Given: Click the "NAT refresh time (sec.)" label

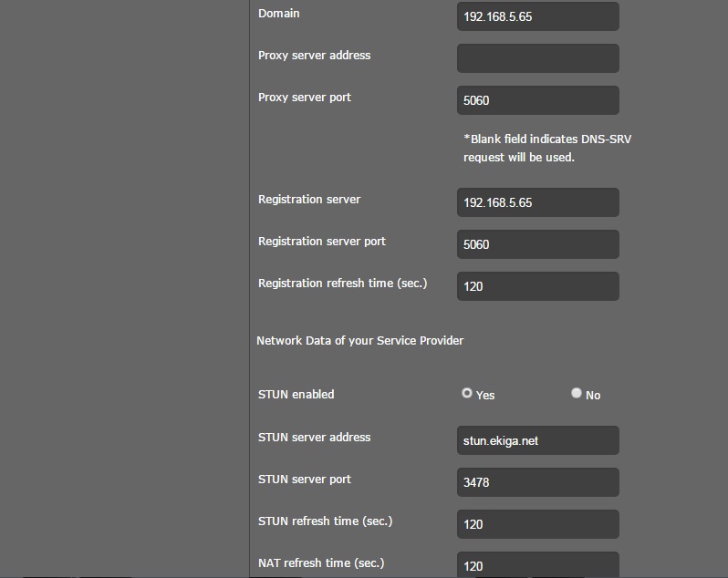Looking at the screenshot, I should 321,563.
